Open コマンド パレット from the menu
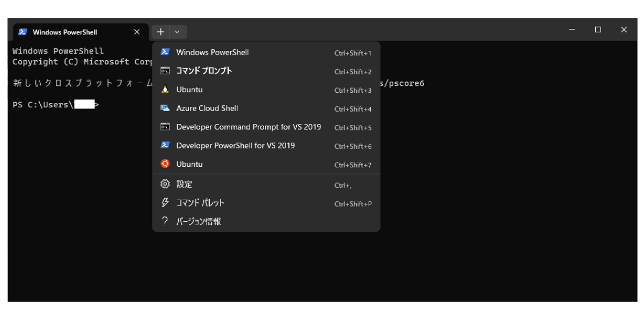This screenshot has height=322, width=644. coord(266,203)
